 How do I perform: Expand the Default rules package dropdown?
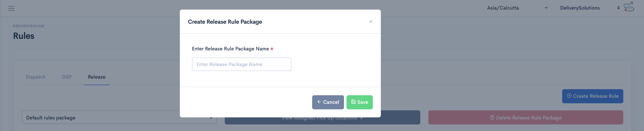coord(119,117)
